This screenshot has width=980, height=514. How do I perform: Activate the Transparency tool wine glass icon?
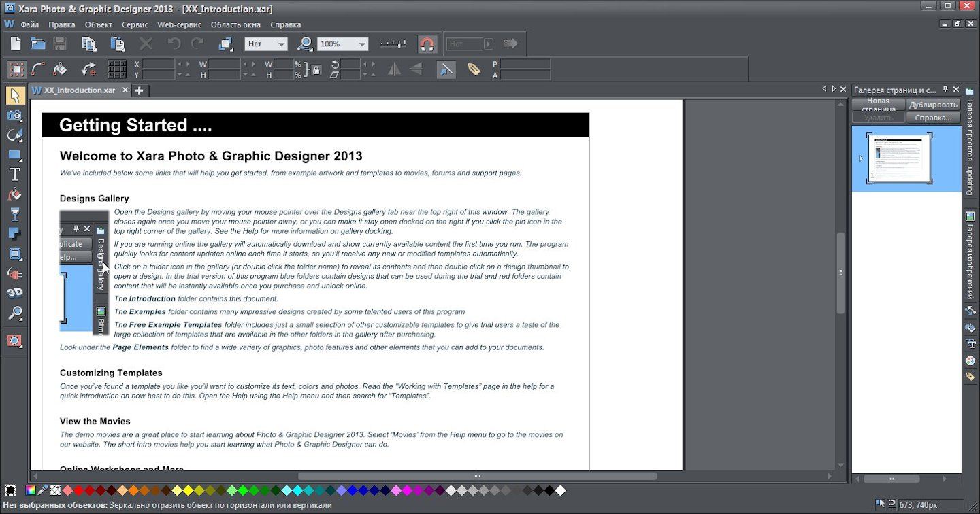[14, 214]
